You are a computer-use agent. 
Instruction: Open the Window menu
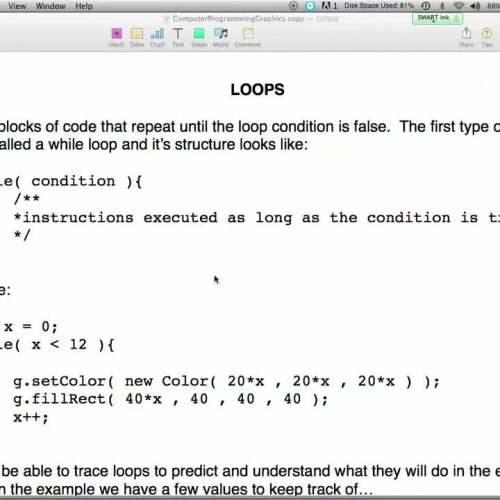[51, 6]
